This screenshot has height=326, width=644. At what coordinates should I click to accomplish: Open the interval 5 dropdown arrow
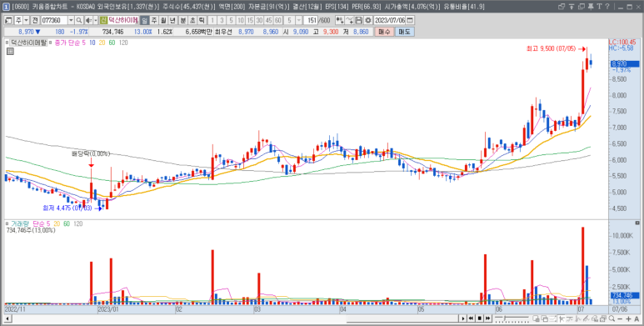coord(298,20)
